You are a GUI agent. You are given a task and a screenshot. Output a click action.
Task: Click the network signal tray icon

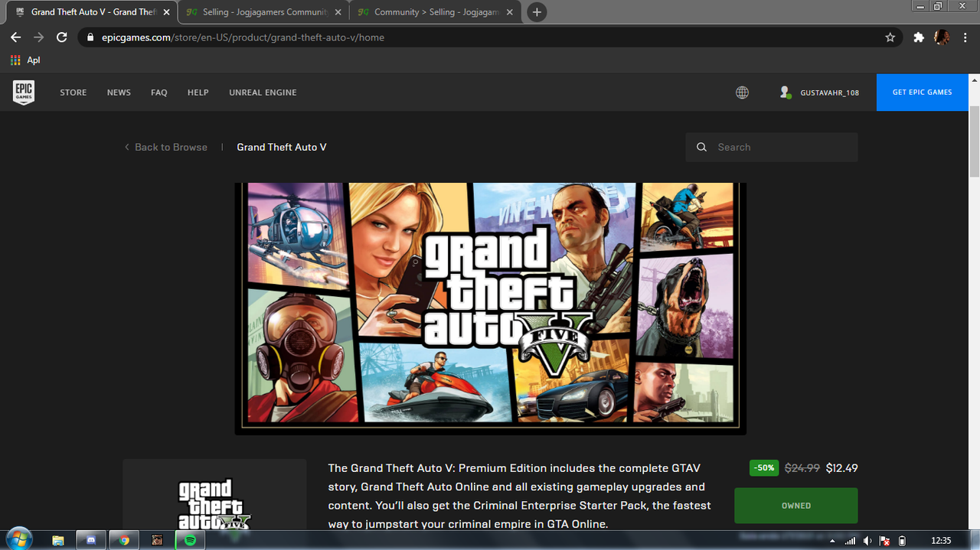[850, 541]
